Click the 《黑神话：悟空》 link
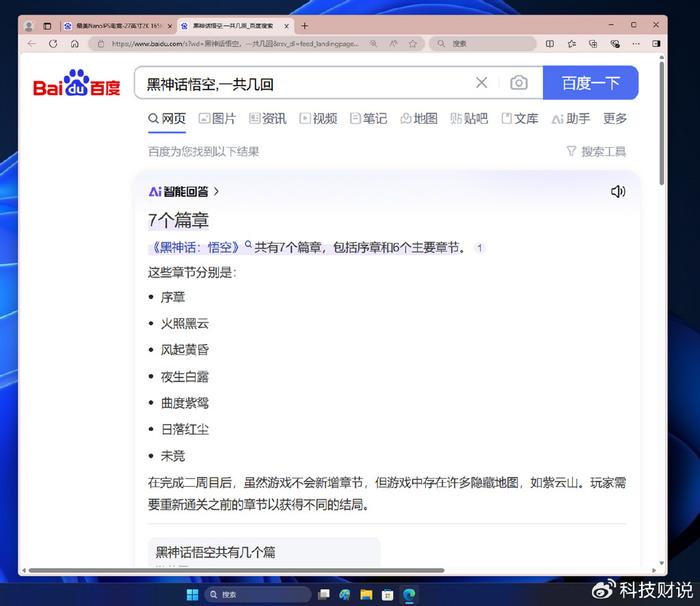 (x=196, y=247)
